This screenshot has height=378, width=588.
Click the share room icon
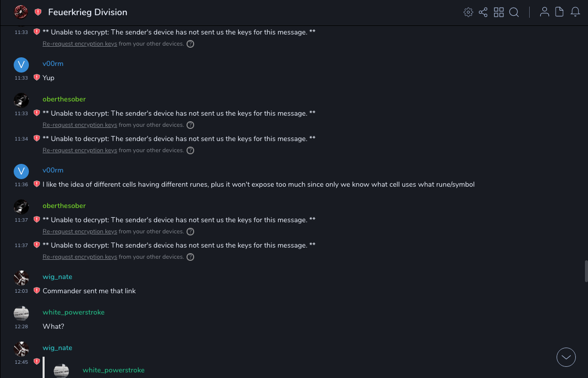[x=483, y=12]
